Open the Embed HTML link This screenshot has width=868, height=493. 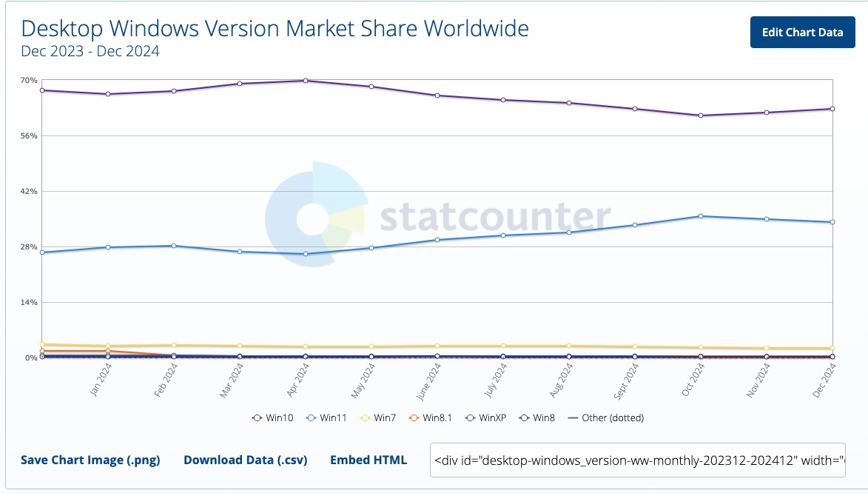[x=369, y=460]
